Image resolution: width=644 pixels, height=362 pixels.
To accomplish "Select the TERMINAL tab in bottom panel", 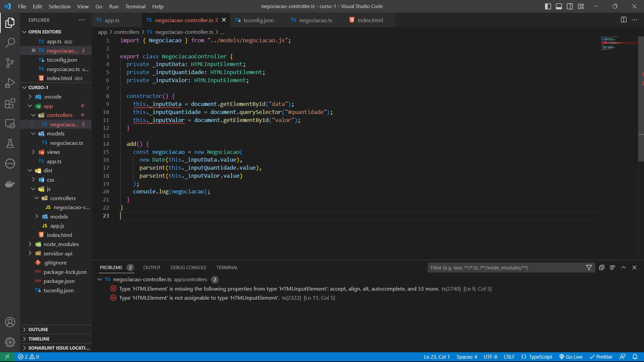I will 227,267.
